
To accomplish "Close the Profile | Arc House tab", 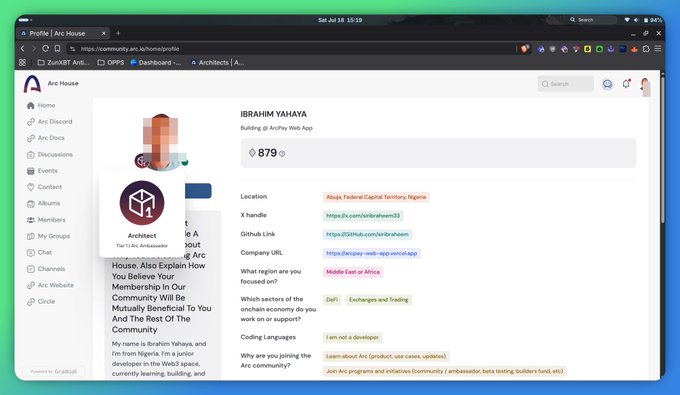I will 104,33.
